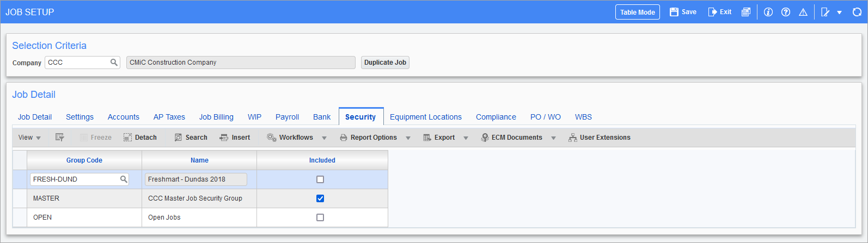Switch to the Bank tab

pos(322,117)
